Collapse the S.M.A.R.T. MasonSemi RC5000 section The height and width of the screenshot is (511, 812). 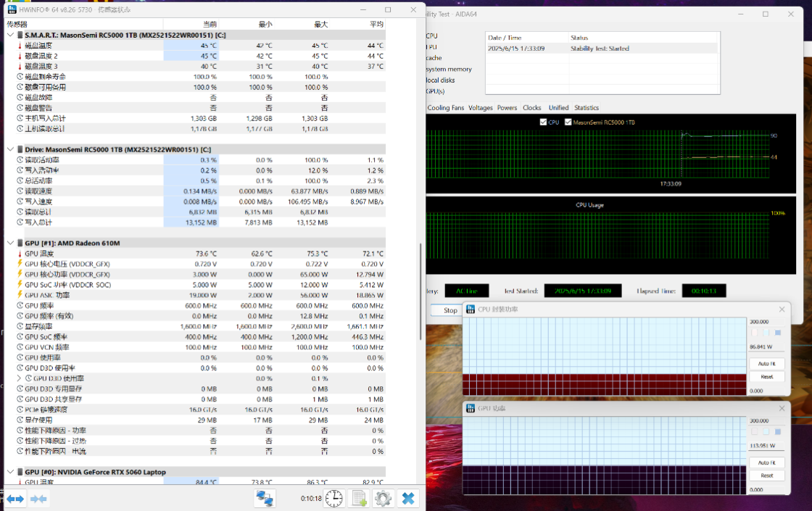click(x=10, y=35)
